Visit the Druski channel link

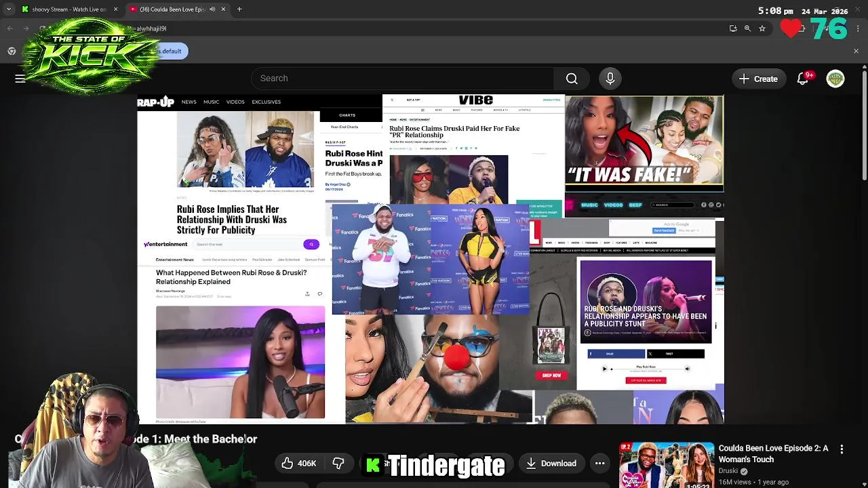[x=728, y=471]
